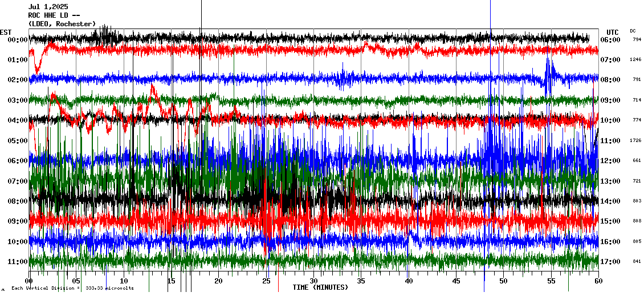Click the DC column heading
The width and height of the screenshot is (644, 296).
[633, 31]
